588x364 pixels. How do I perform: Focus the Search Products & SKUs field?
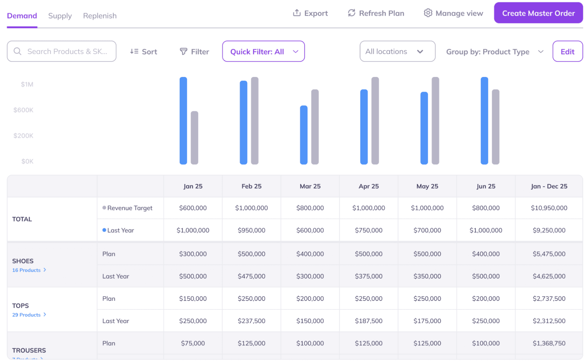pos(62,51)
